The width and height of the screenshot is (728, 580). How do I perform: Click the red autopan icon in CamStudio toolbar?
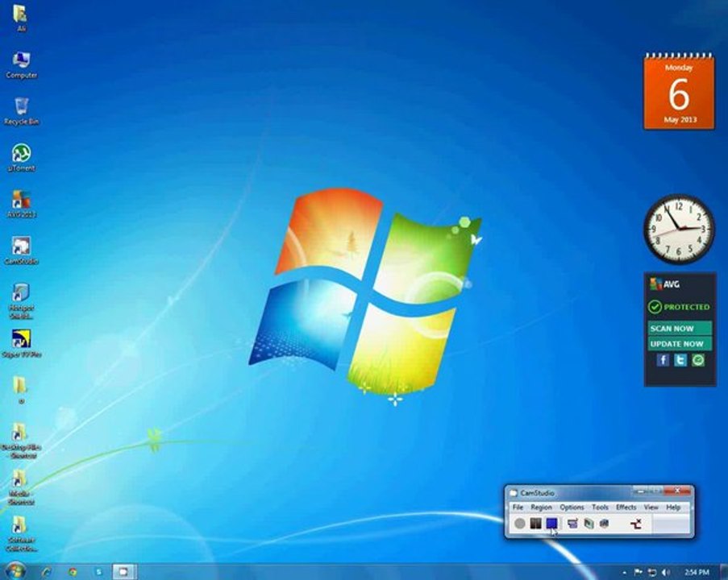[x=636, y=524]
